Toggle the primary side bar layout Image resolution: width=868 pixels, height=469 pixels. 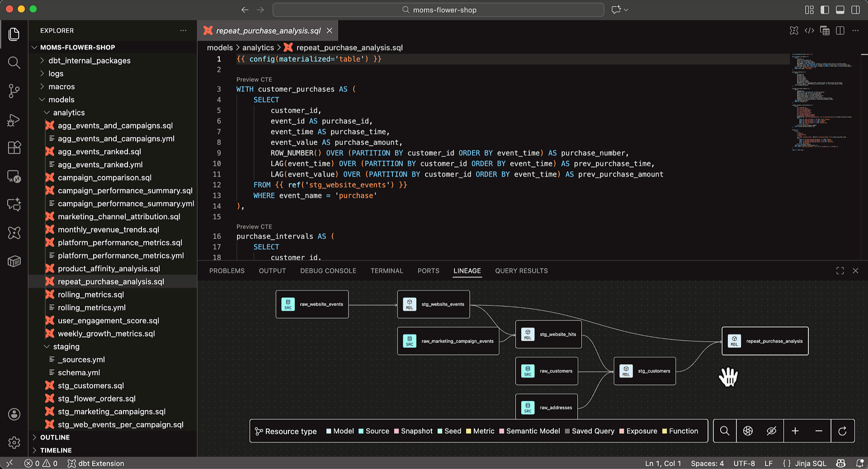[x=825, y=10]
